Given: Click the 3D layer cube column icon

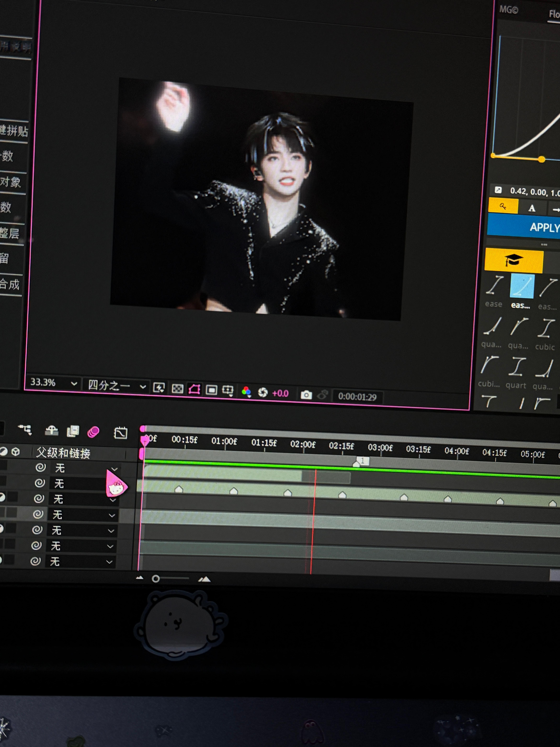Looking at the screenshot, I should coord(16,452).
